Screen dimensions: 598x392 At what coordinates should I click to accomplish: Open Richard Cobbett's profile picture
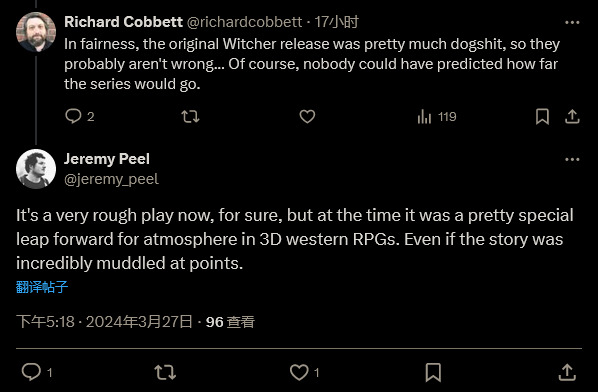36,32
